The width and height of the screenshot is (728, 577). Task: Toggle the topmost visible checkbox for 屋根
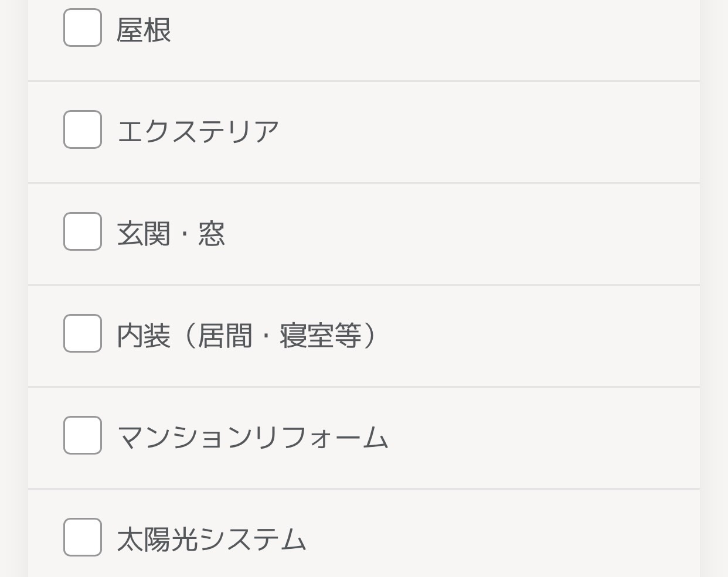click(82, 27)
